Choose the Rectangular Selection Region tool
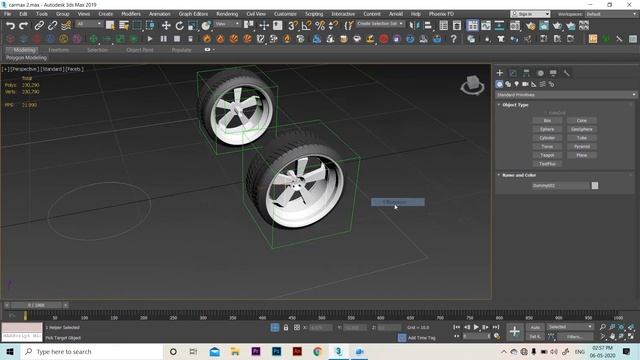The width and height of the screenshot is (640, 360). [137, 26]
